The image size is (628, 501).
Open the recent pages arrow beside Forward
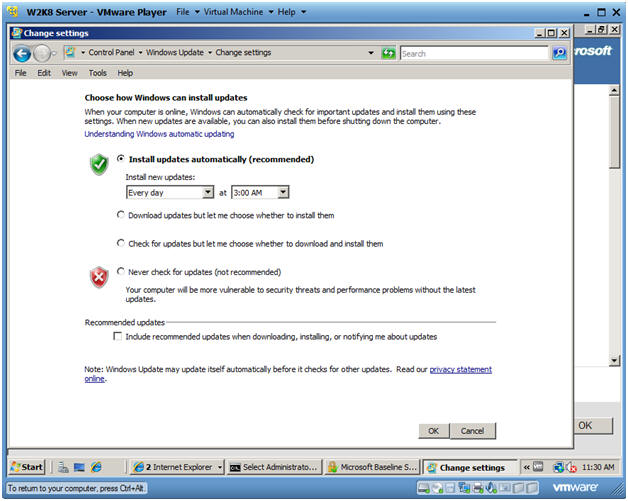coord(54,54)
